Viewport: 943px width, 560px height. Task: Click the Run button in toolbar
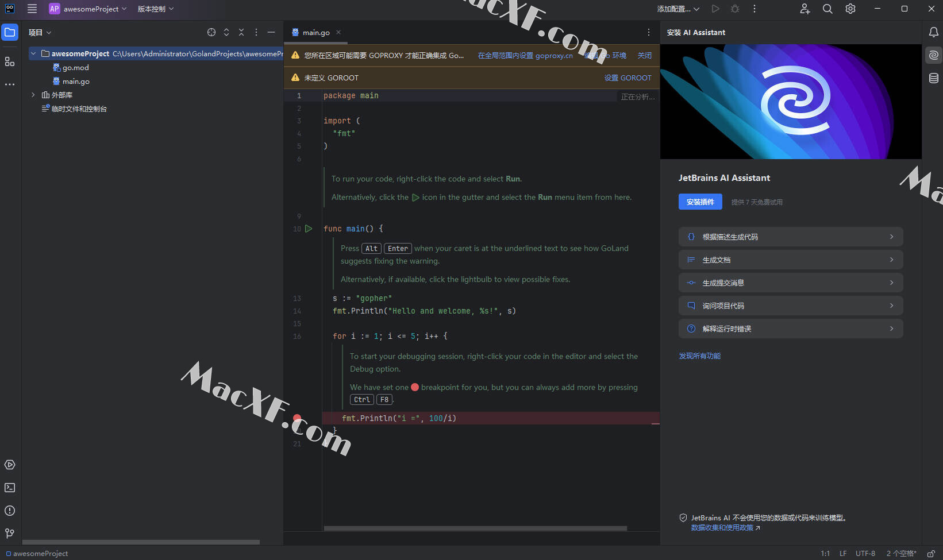715,9
